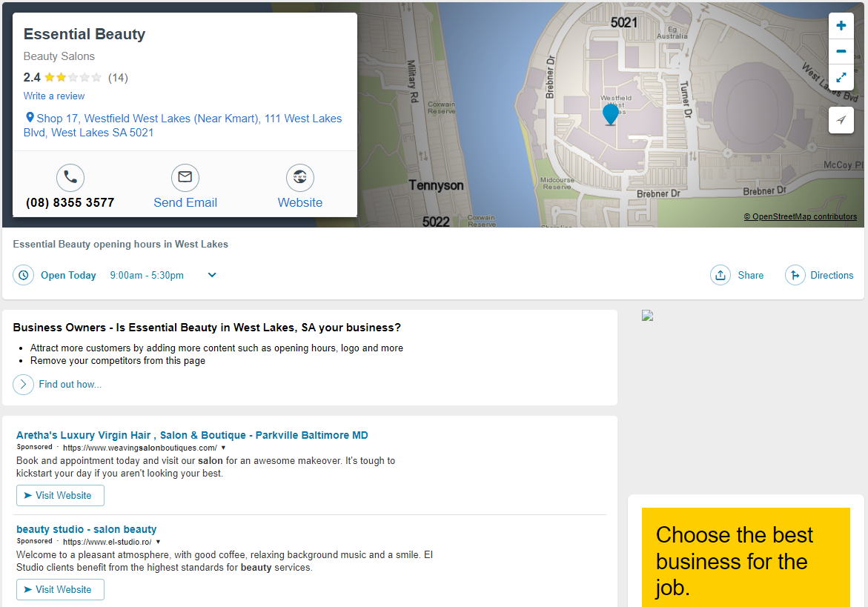Click the Shop 17 Westfield West Lakes address link

(182, 125)
